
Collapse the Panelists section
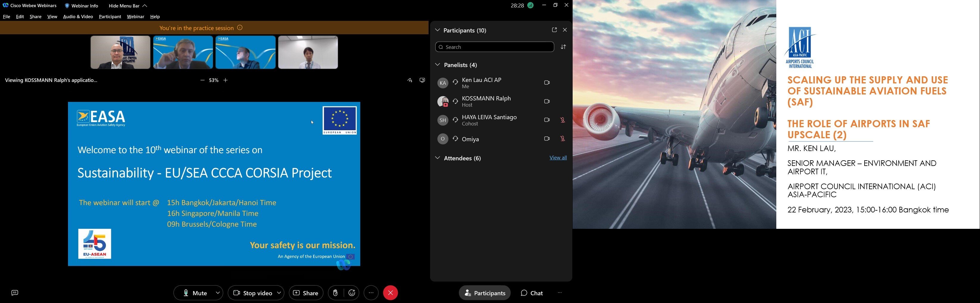coord(438,65)
